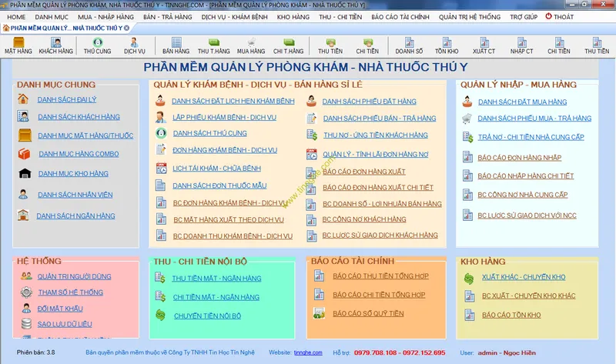Open the BÁN - TRẢ HÀNG menu
616x364 pixels.
[168, 17]
